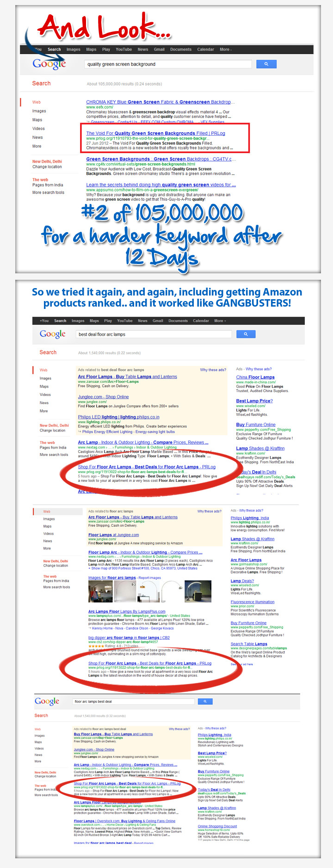Click the search magnifier button beside 'best deal floor arc lamps'
This screenshot has width=333, height=868.
click(x=246, y=334)
